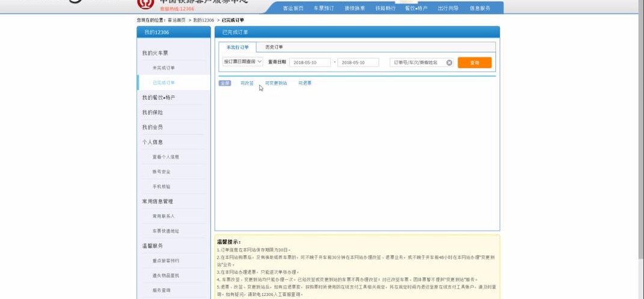Open 常用联系人 in the sidebar
Viewport: 644px width, 299px height.
(x=164, y=216)
